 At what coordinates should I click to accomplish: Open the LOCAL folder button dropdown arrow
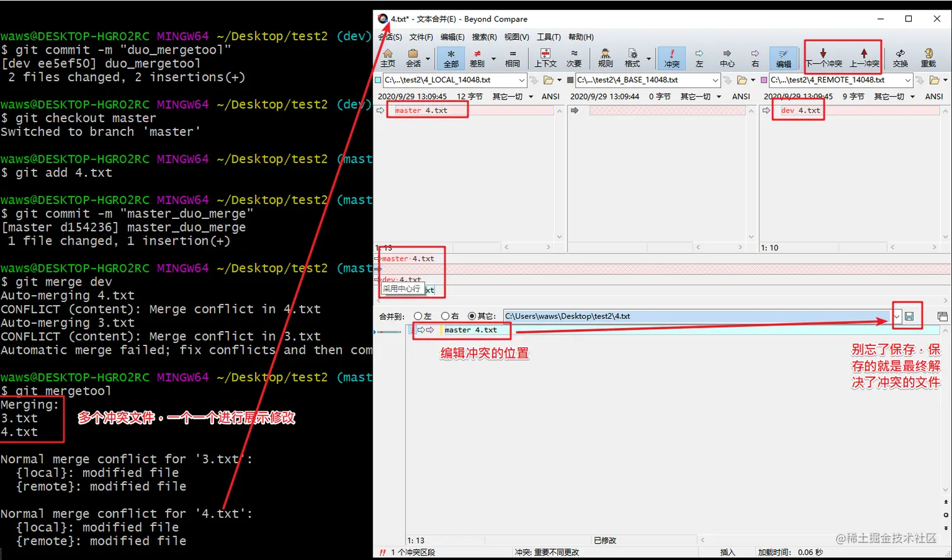(560, 80)
